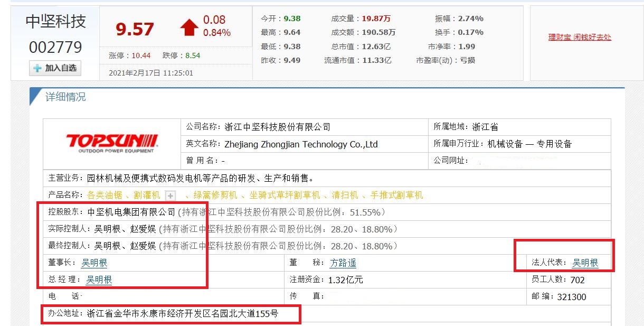Screen dimensions: 644x326
Task: Click the 市净率 value 1.99
Action: pyautogui.click(x=467, y=46)
